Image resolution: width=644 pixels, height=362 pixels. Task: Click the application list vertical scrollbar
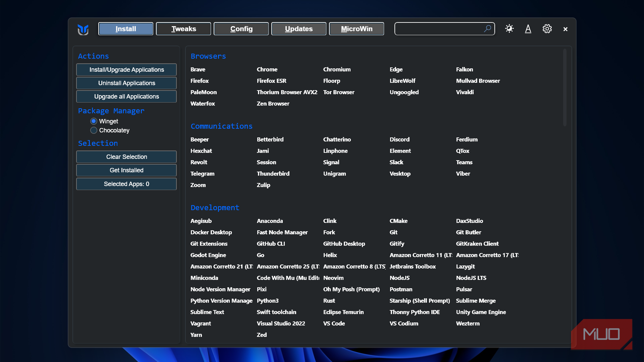(565, 88)
